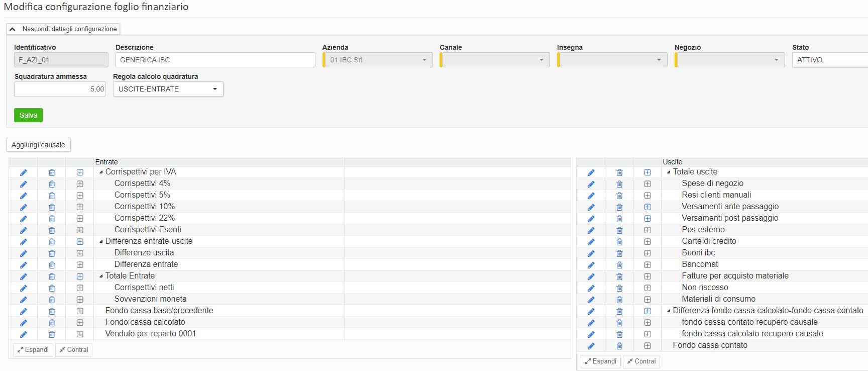The image size is (868, 371).
Task: Delete the Corrispettivi 22% row via trash icon
Action: click(52, 219)
